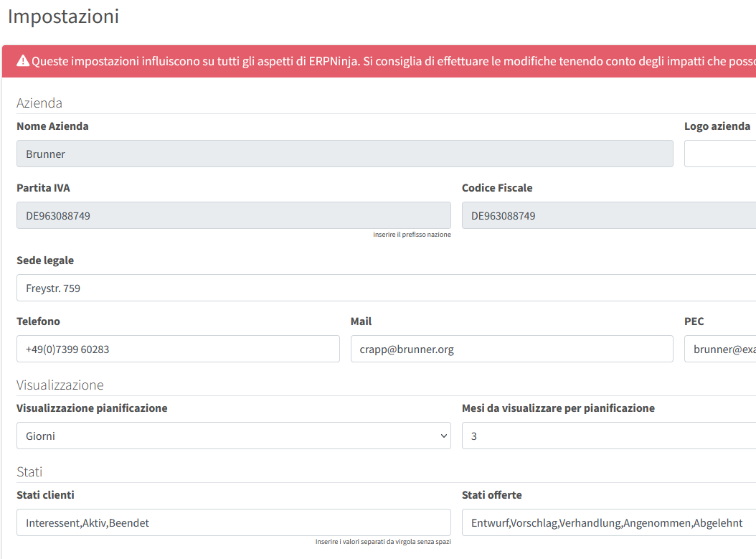Viewport: 756px width, 559px height.
Task: Select the PEC email field
Action: pos(720,349)
